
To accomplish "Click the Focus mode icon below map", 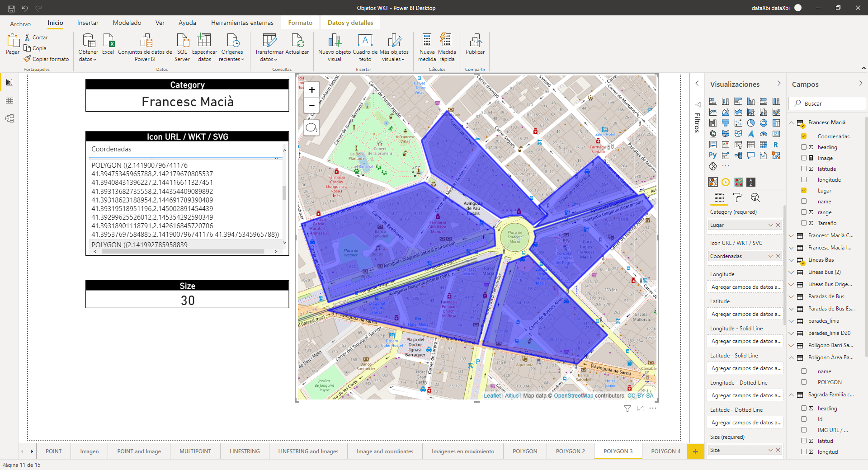I will click(x=640, y=409).
